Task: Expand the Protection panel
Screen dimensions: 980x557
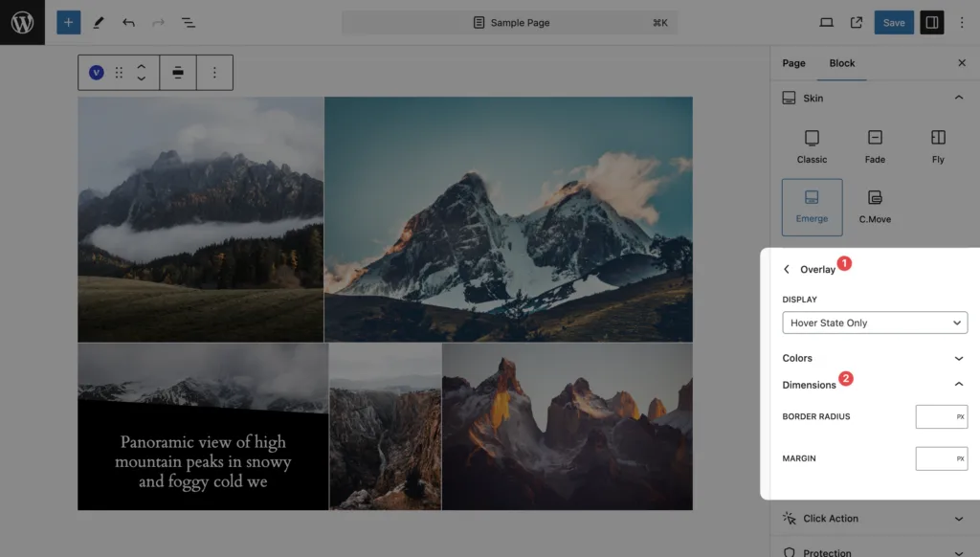Action: pyautogui.click(x=875, y=551)
